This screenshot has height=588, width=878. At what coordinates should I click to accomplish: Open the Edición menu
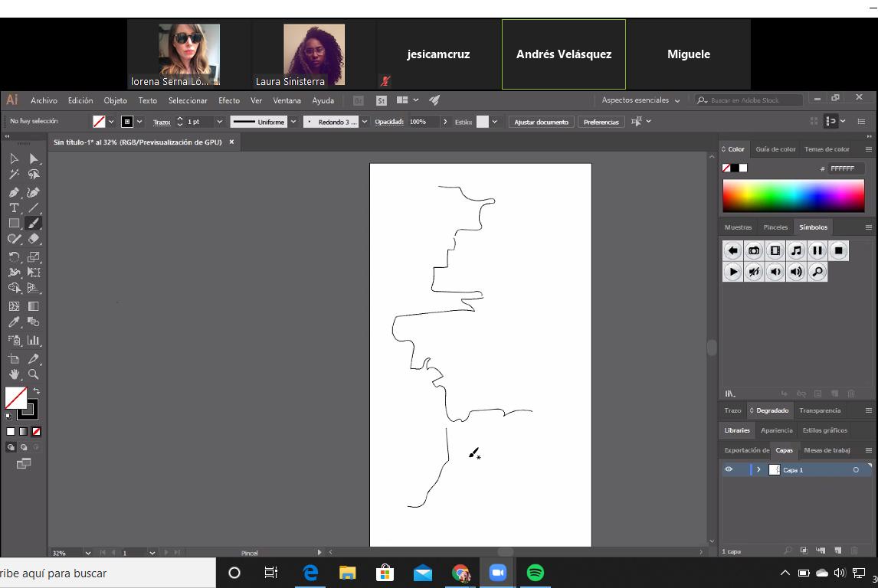[80, 101]
